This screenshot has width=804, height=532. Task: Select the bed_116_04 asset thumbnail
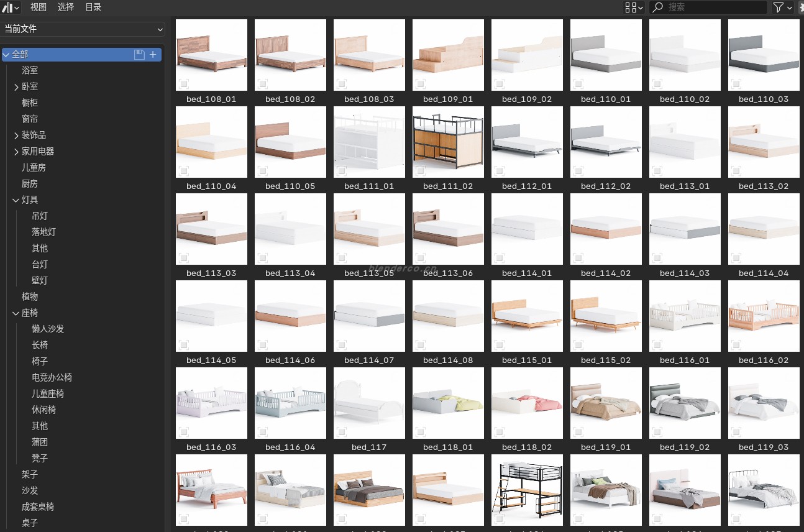tap(290, 403)
